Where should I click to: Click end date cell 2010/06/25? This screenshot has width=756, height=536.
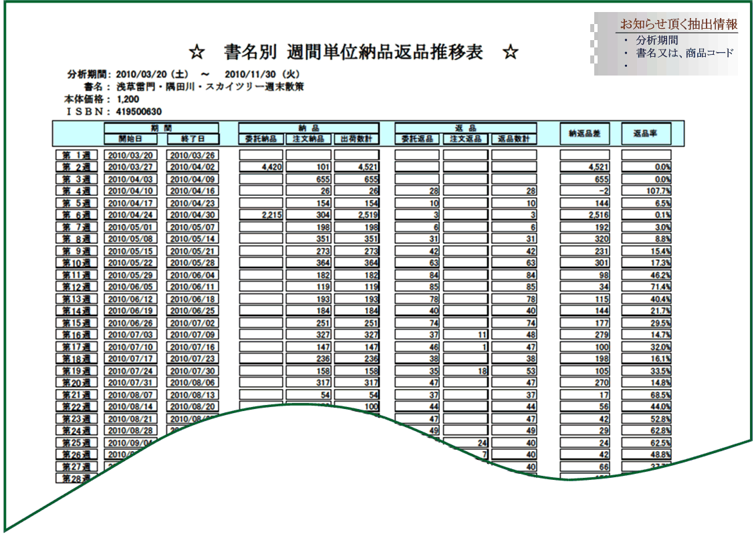click(193, 311)
